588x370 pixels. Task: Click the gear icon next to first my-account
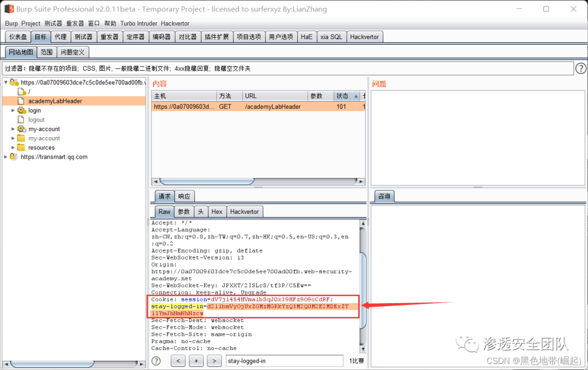(21, 129)
